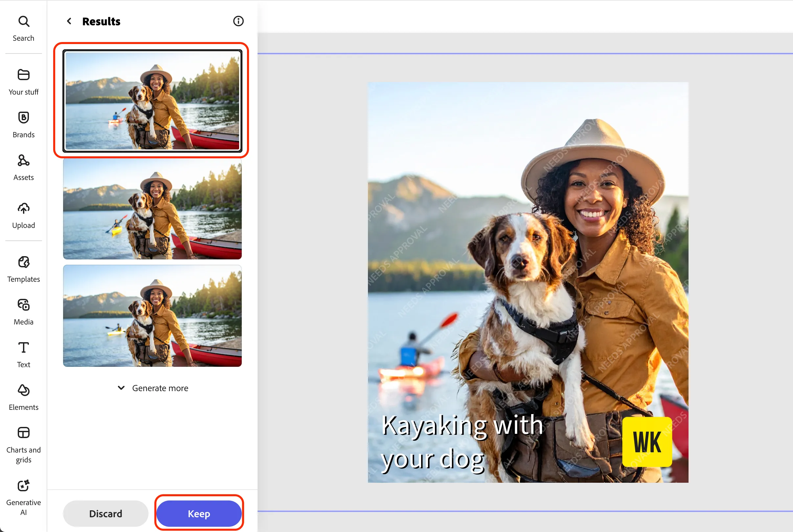
Task: Keep the generated result
Action: tap(199, 513)
